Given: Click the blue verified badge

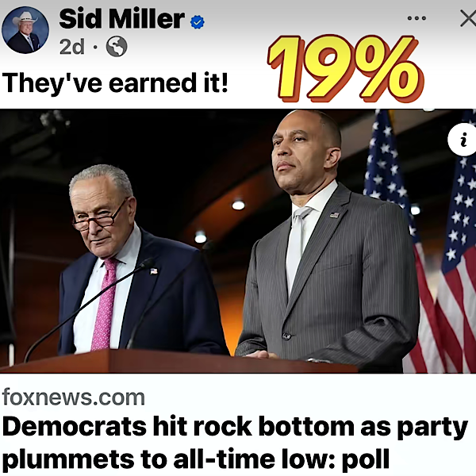Looking at the screenshot, I should 198,22.
